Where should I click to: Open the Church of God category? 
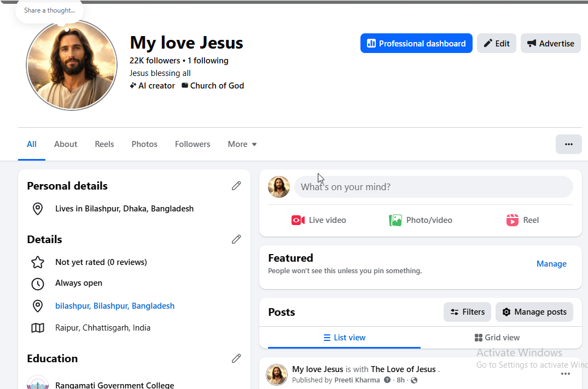(x=213, y=86)
